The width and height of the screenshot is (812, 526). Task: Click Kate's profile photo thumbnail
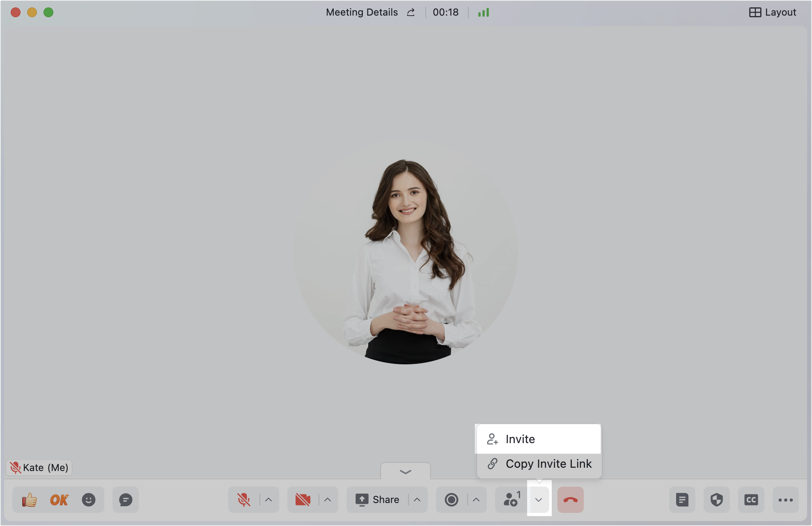(406, 252)
